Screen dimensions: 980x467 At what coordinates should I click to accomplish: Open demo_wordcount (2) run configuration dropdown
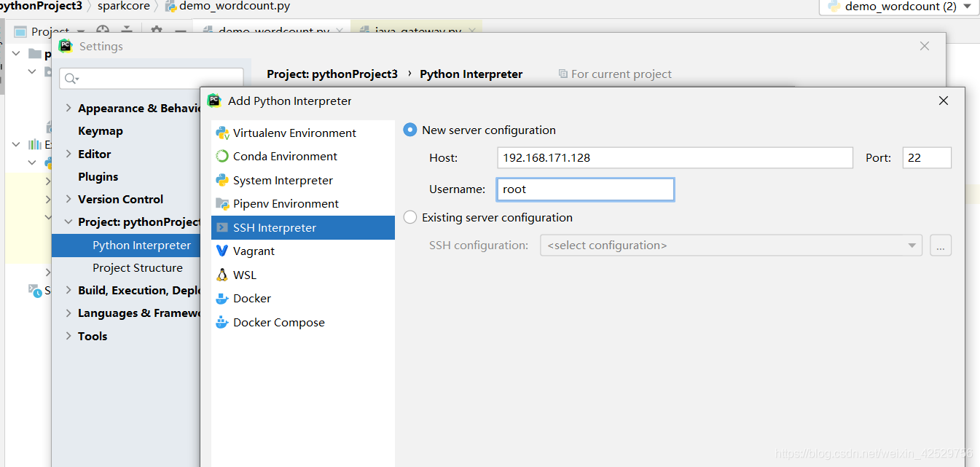point(898,7)
